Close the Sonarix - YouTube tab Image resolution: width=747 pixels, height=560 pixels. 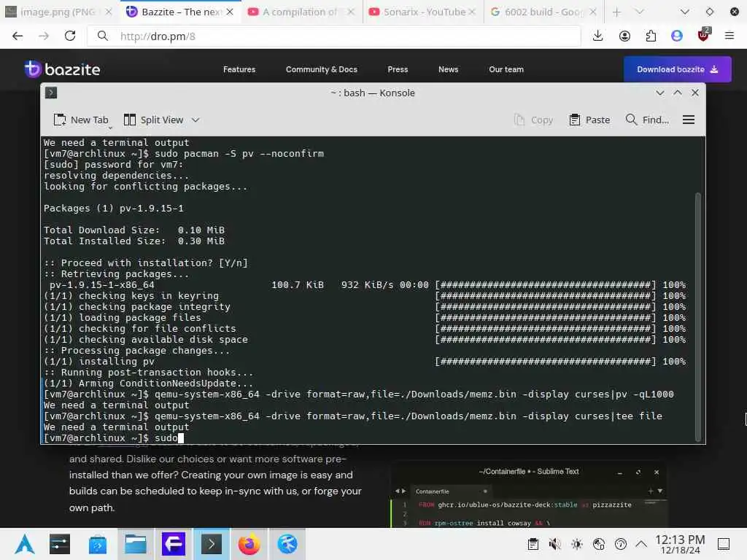coord(472,12)
